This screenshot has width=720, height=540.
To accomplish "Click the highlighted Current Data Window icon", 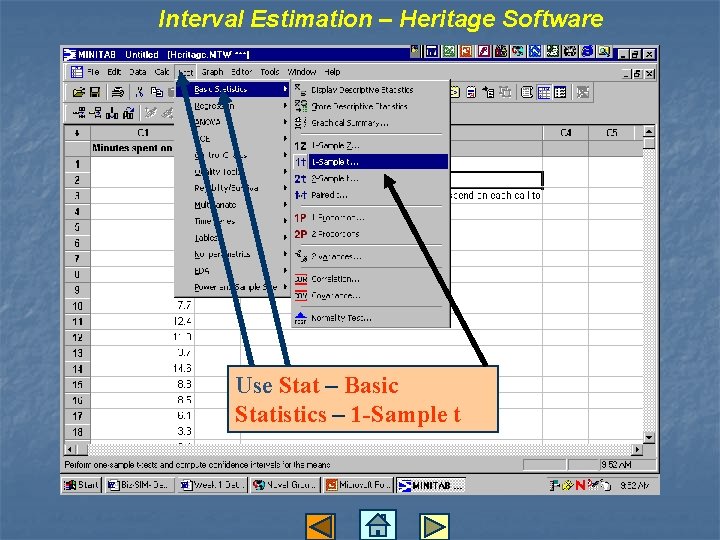I will click(x=544, y=92).
